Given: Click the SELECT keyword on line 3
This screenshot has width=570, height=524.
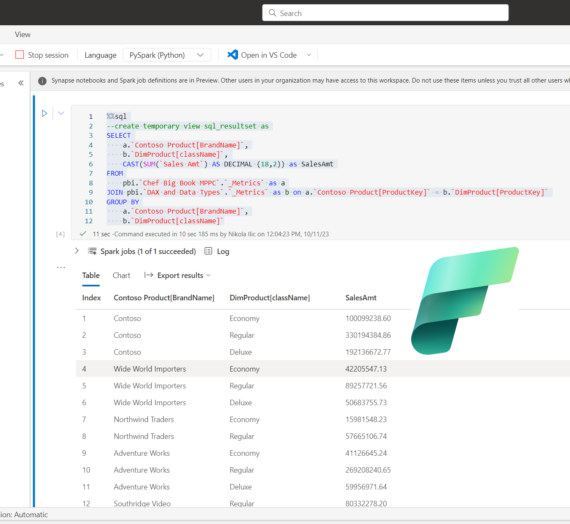Looking at the screenshot, I should pyautogui.click(x=118, y=135).
